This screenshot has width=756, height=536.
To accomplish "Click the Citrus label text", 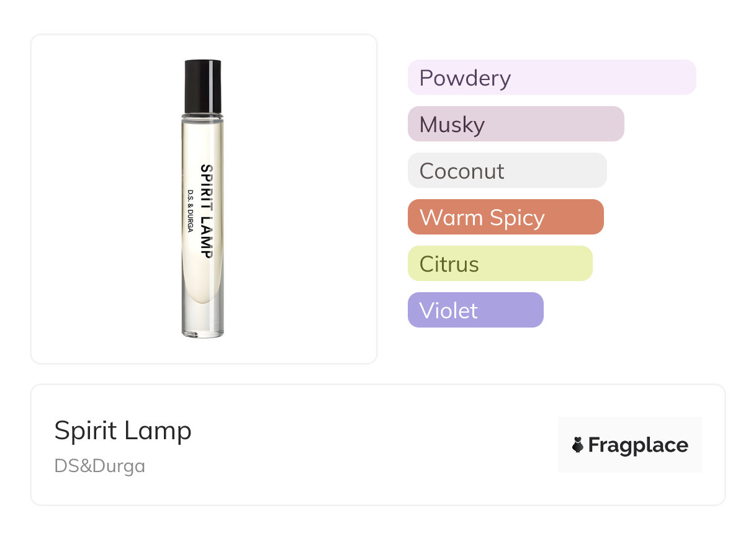I will (x=449, y=264).
